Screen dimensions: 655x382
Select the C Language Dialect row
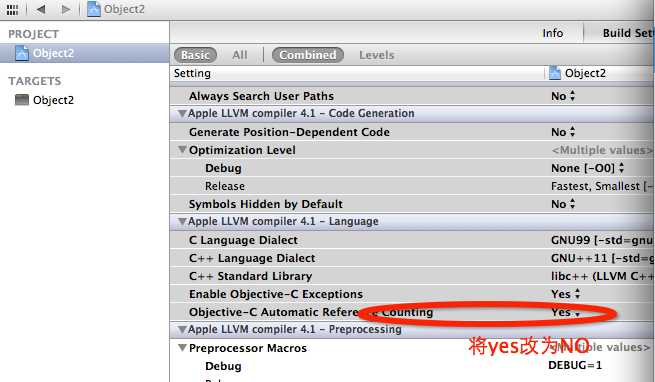pos(411,240)
